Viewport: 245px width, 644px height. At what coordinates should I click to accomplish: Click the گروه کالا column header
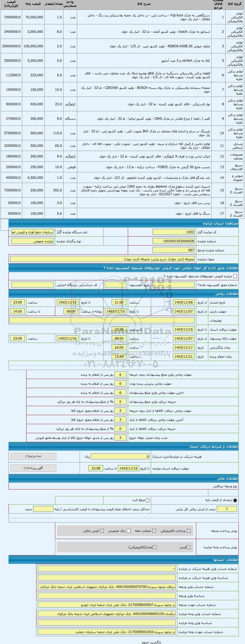click(235, 4)
